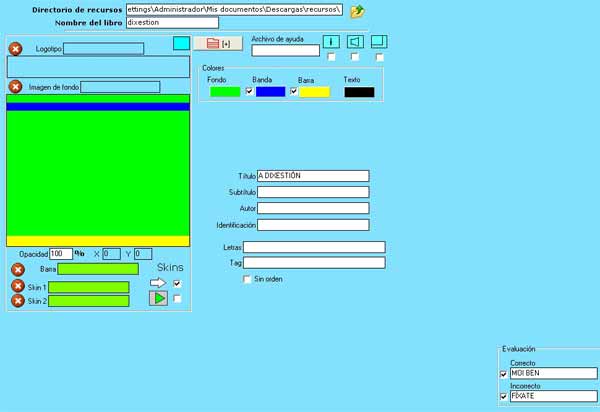
Task: Focus the Nombre del libro field
Action: (171, 22)
